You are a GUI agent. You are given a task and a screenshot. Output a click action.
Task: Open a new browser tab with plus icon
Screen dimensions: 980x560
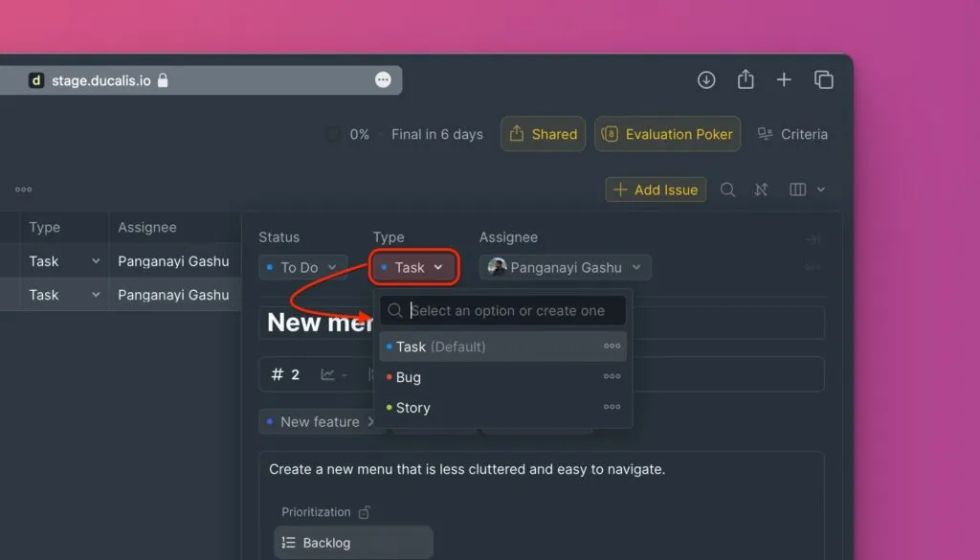(784, 80)
